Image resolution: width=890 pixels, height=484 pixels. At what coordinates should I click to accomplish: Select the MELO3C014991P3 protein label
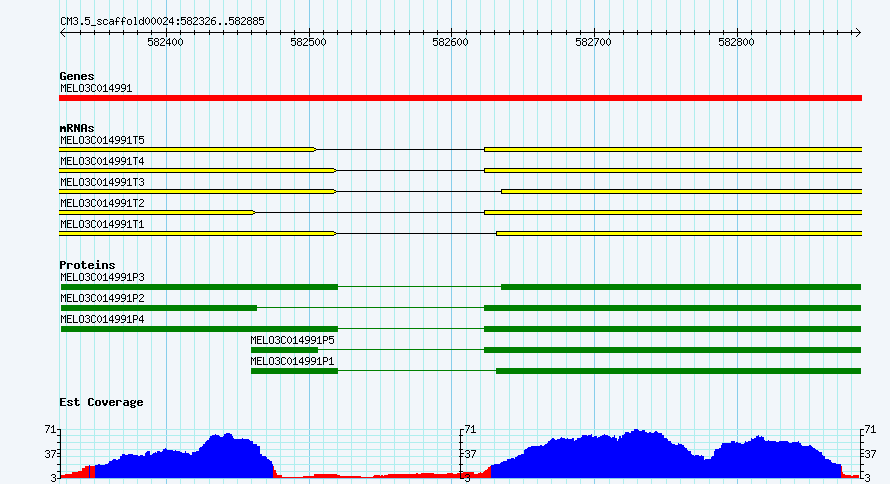click(x=102, y=277)
